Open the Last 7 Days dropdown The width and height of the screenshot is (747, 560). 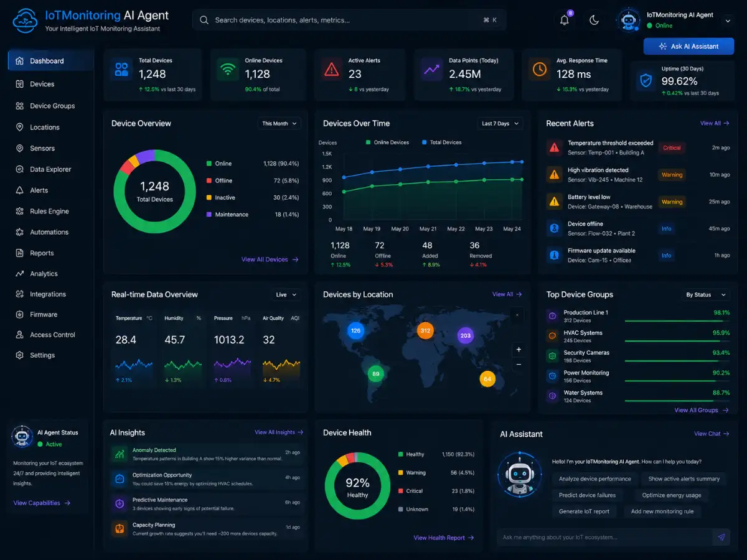pyautogui.click(x=500, y=123)
